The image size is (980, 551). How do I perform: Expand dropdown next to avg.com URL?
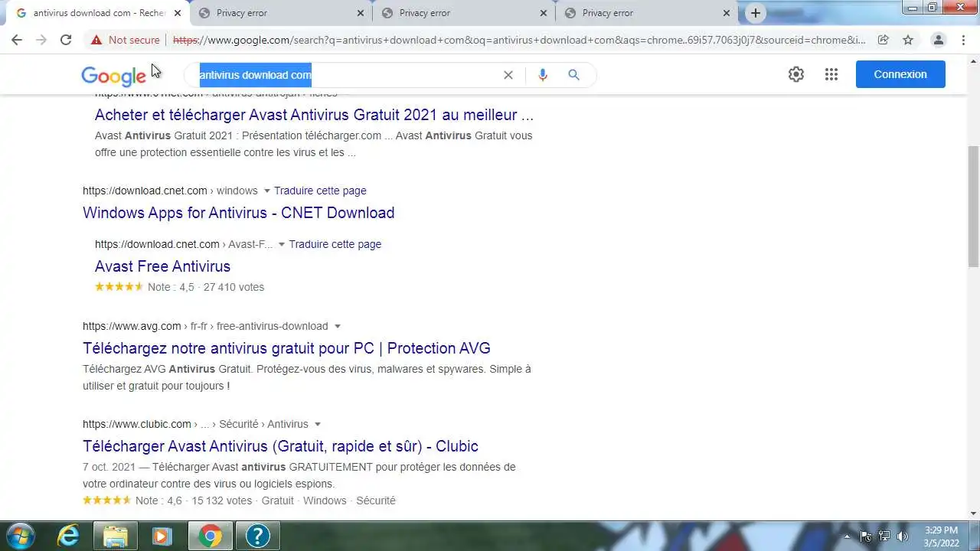338,326
